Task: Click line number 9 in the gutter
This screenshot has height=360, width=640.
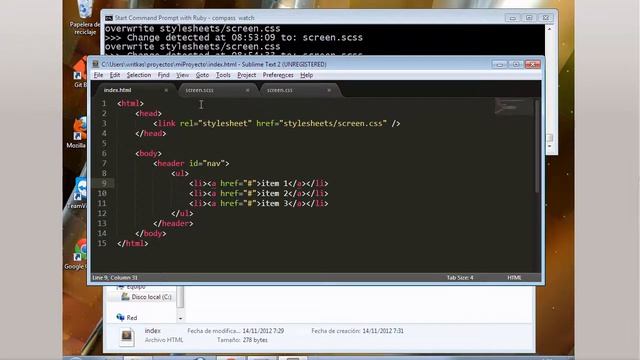Action: click(104, 184)
